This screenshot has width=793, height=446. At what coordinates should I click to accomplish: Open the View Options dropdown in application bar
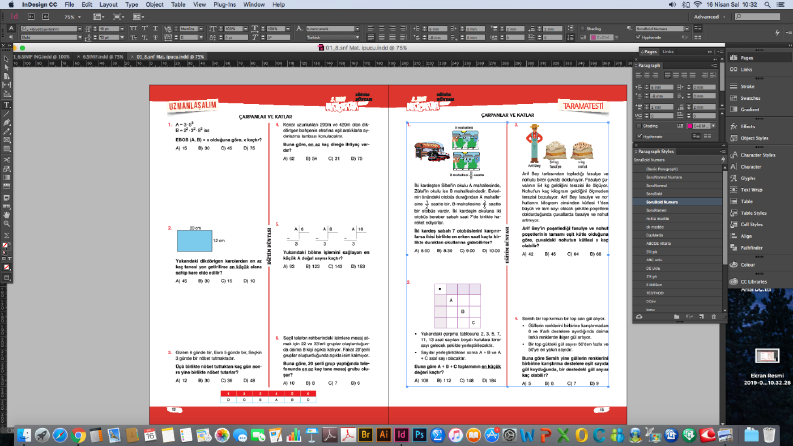(x=98, y=17)
